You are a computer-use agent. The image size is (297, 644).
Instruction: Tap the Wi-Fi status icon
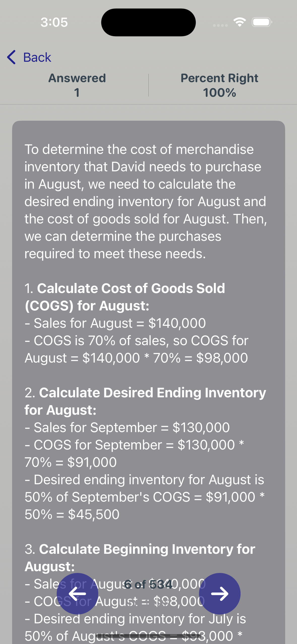(240, 22)
